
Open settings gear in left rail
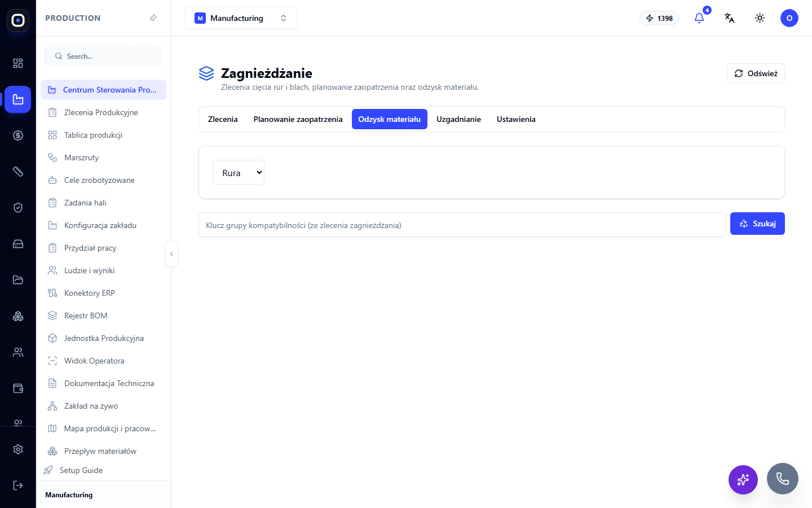(x=18, y=449)
